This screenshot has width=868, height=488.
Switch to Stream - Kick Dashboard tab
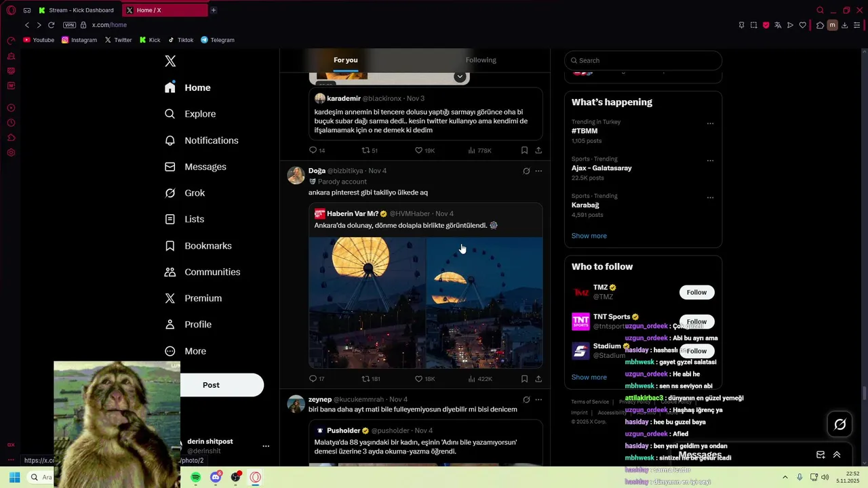[x=76, y=10]
